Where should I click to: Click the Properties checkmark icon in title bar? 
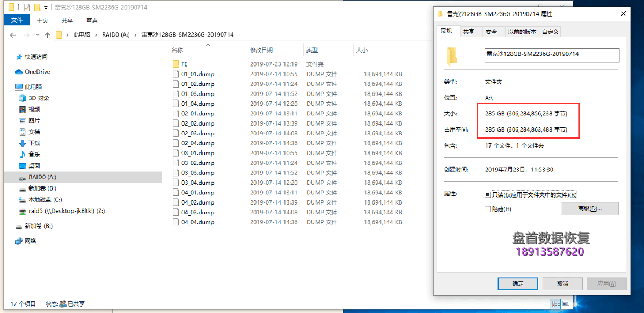[x=27, y=8]
